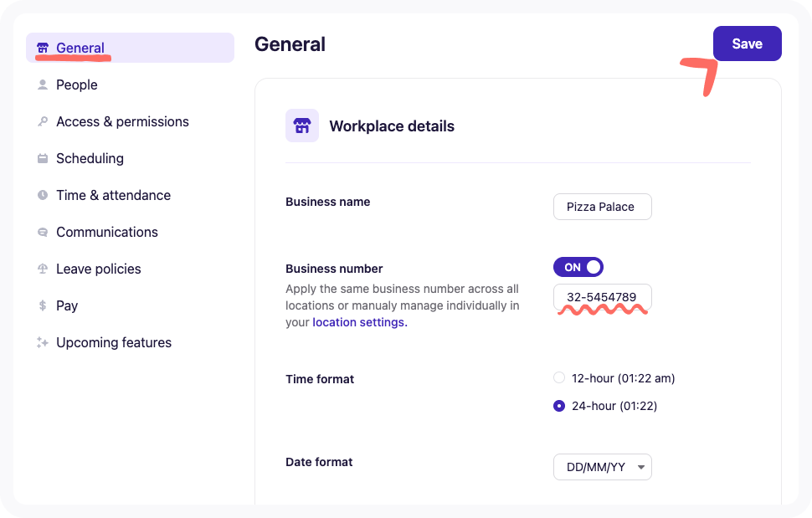
Task: Turn off the Business number toggle
Action: (x=578, y=266)
